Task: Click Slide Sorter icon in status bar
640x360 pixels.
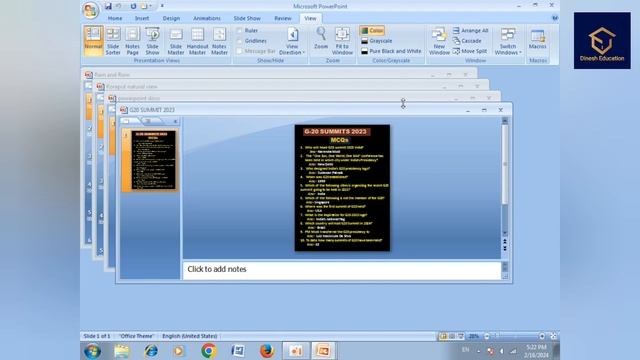Action: click(452, 336)
